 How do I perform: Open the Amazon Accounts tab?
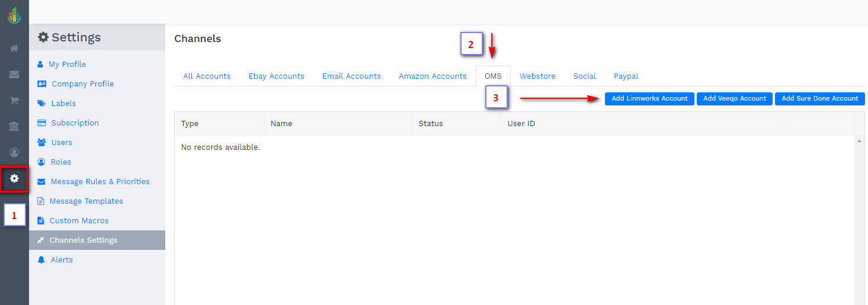click(433, 76)
